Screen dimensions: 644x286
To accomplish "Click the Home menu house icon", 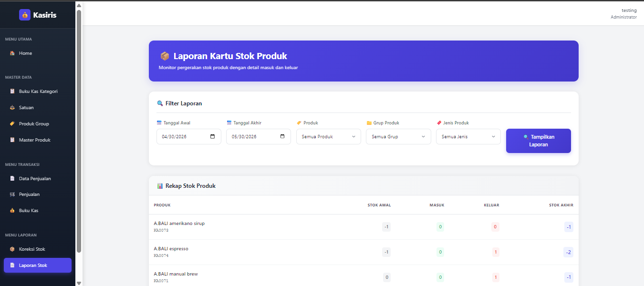I will coord(12,53).
